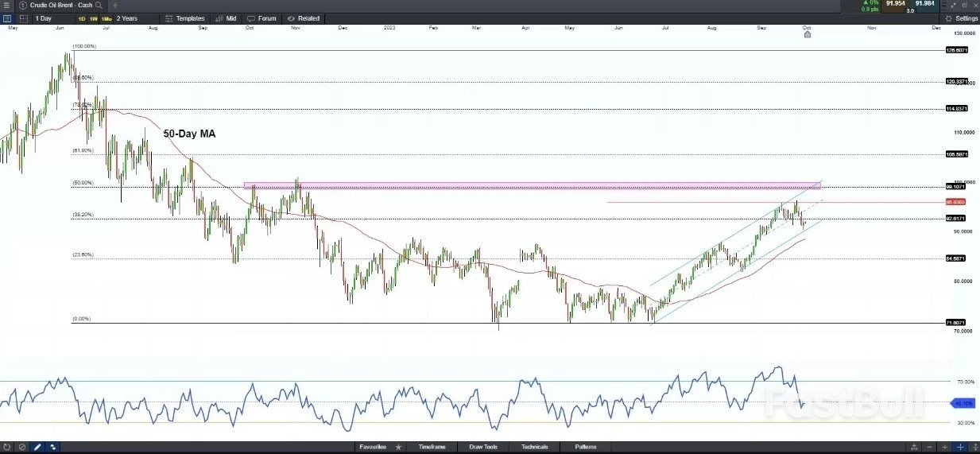Click the (61.80%) Fibonacci label
This screenshot has height=454, width=980.
[83, 150]
